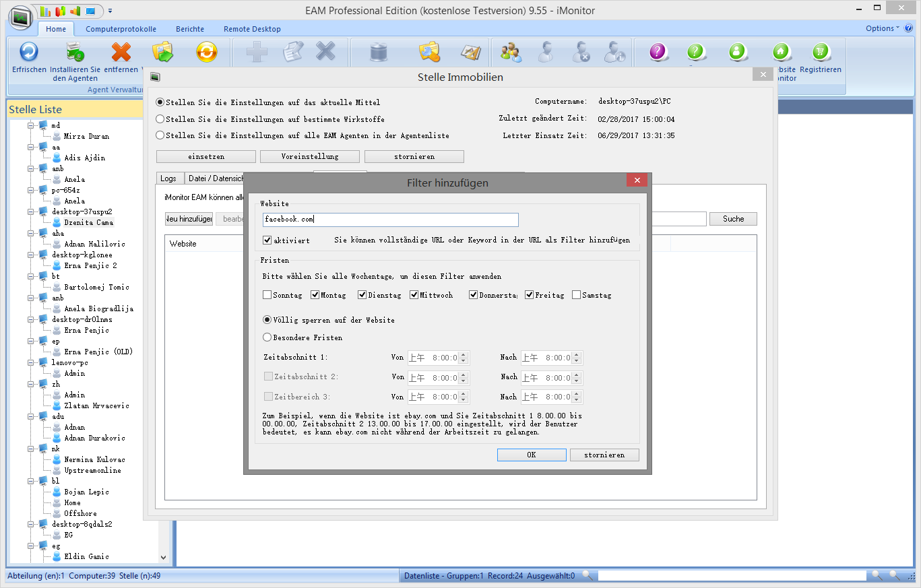Enable the Sonntag checkbox
Image resolution: width=921 pixels, height=588 pixels.
click(x=267, y=295)
